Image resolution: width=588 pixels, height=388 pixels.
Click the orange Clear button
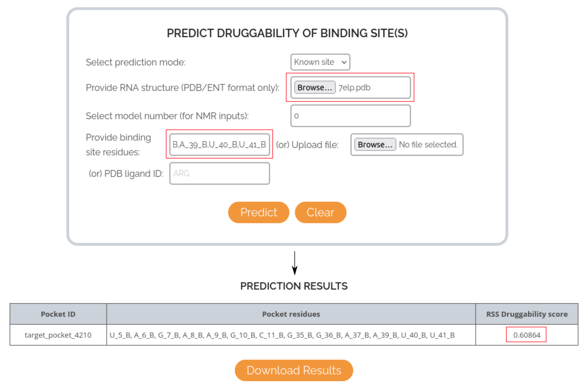pyautogui.click(x=320, y=212)
